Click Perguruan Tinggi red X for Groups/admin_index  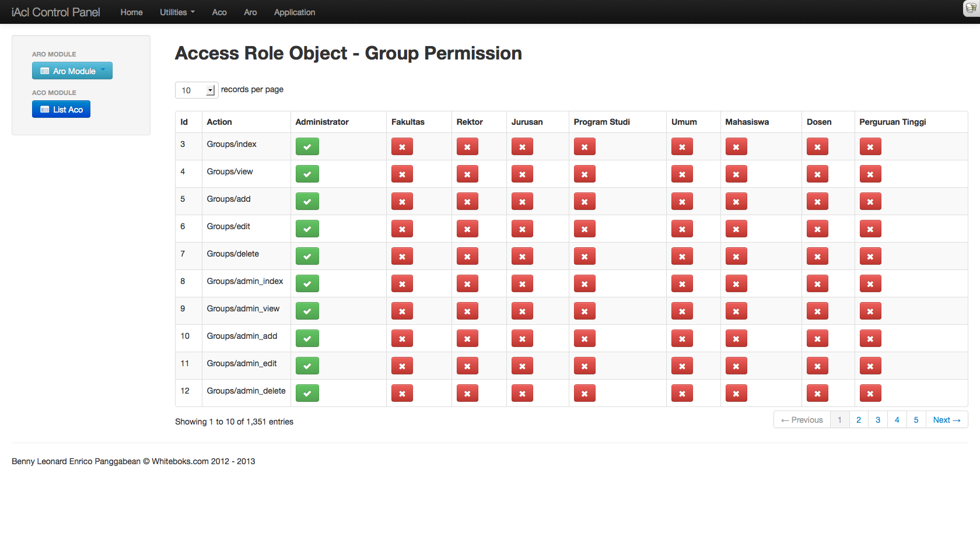[870, 283]
